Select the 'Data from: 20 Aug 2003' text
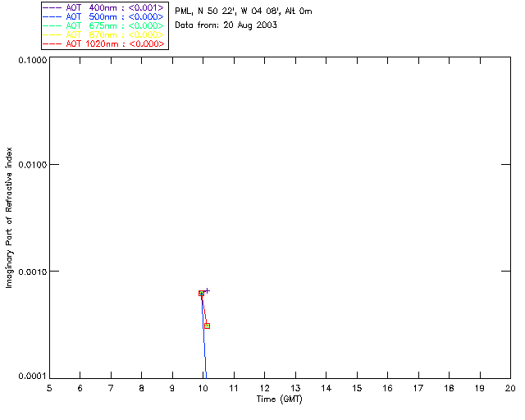 [226, 25]
